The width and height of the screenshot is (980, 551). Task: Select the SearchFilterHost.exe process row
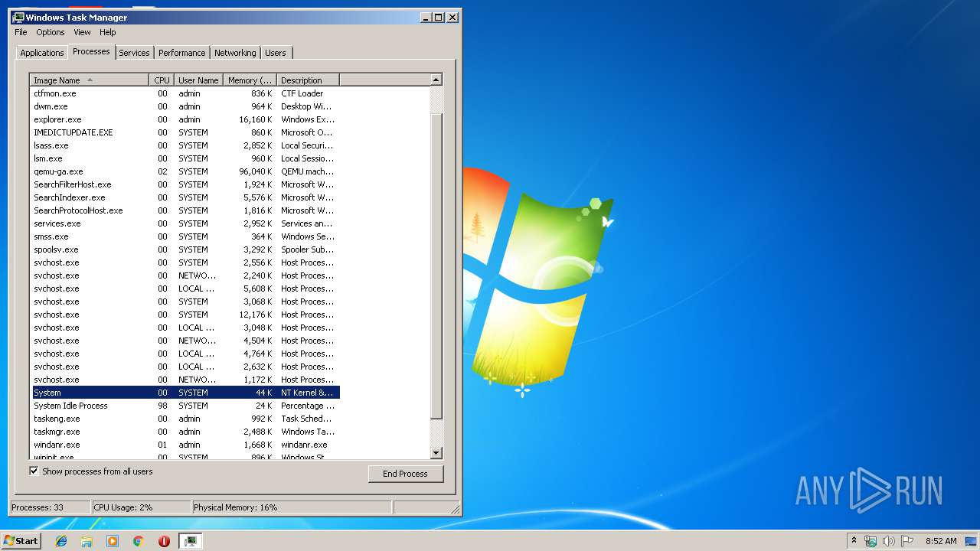[x=185, y=184]
